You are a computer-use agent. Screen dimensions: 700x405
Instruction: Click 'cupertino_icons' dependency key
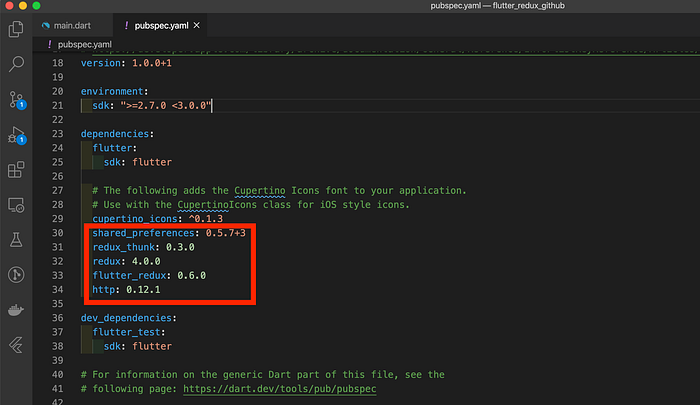(x=135, y=218)
